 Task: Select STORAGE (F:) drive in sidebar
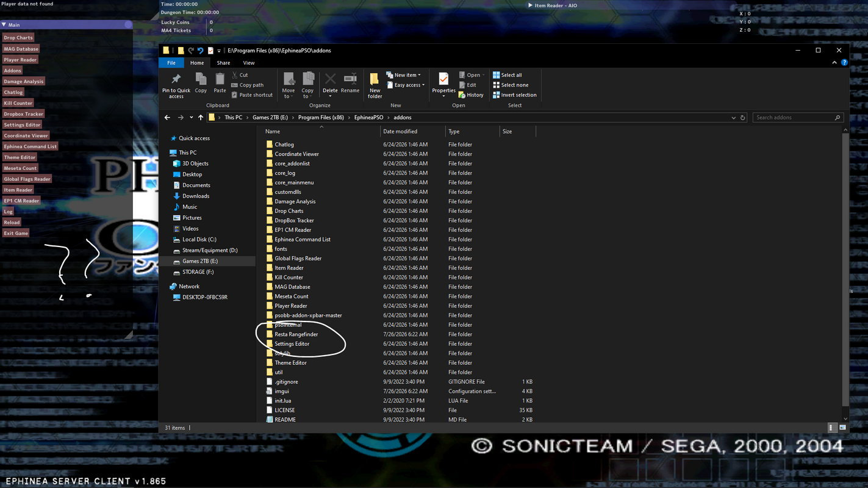point(198,272)
